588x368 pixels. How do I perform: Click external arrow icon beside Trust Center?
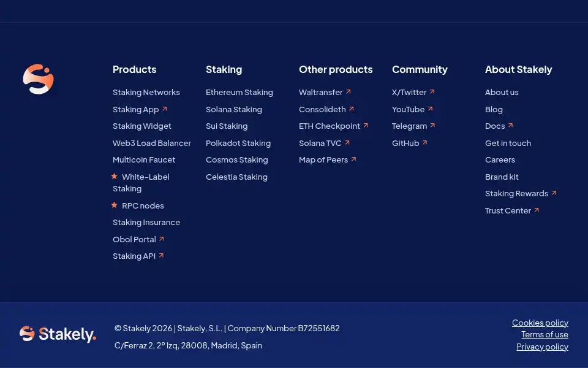pyautogui.click(x=537, y=210)
